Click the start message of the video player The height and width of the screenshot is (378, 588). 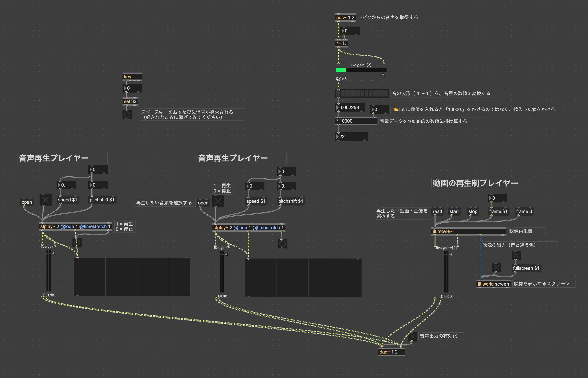(454, 212)
